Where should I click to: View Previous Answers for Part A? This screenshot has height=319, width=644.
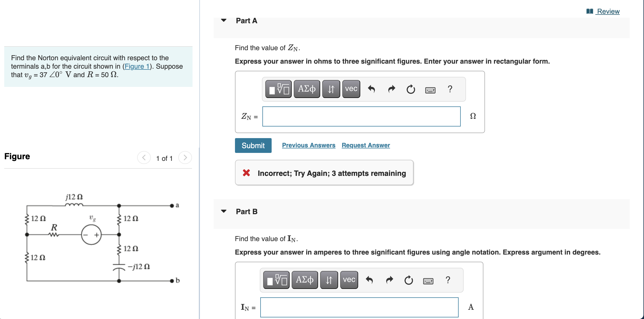[309, 145]
